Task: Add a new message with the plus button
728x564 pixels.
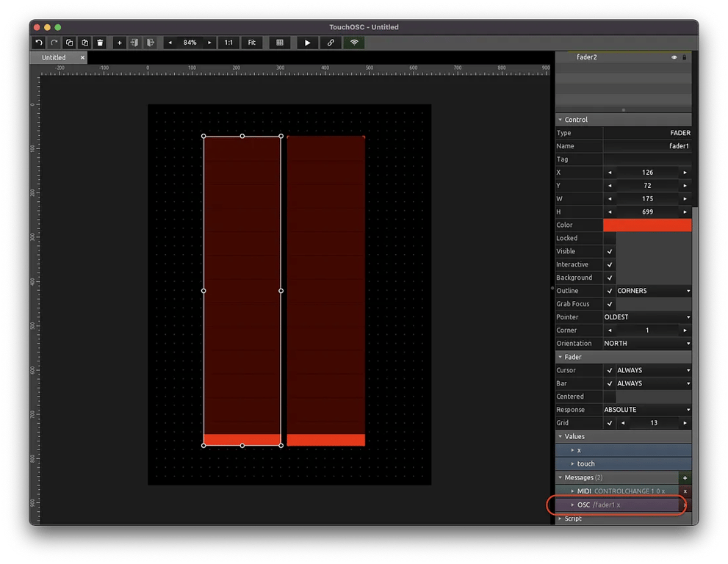Action: (685, 477)
